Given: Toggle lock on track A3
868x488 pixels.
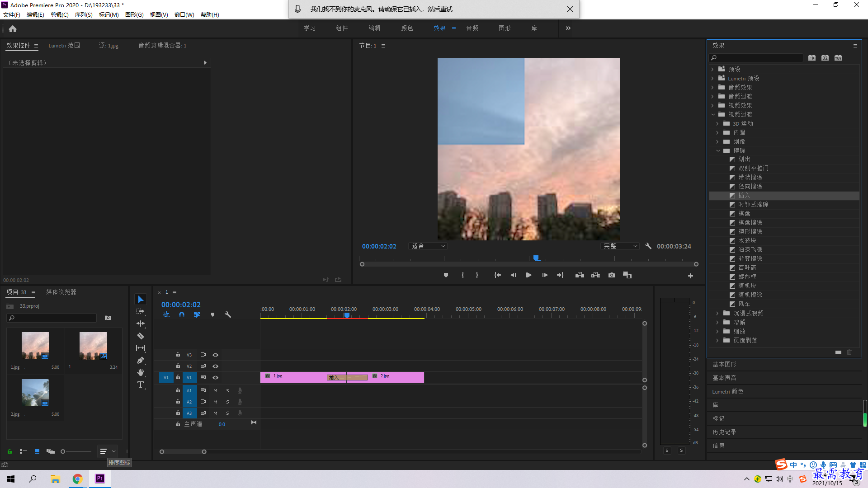Looking at the screenshot, I should click(x=178, y=413).
